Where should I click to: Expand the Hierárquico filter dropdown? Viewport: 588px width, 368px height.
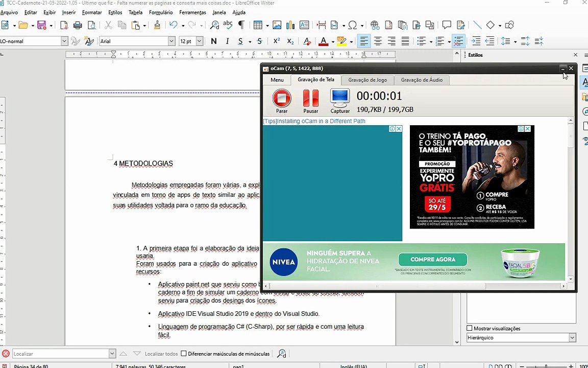point(572,337)
